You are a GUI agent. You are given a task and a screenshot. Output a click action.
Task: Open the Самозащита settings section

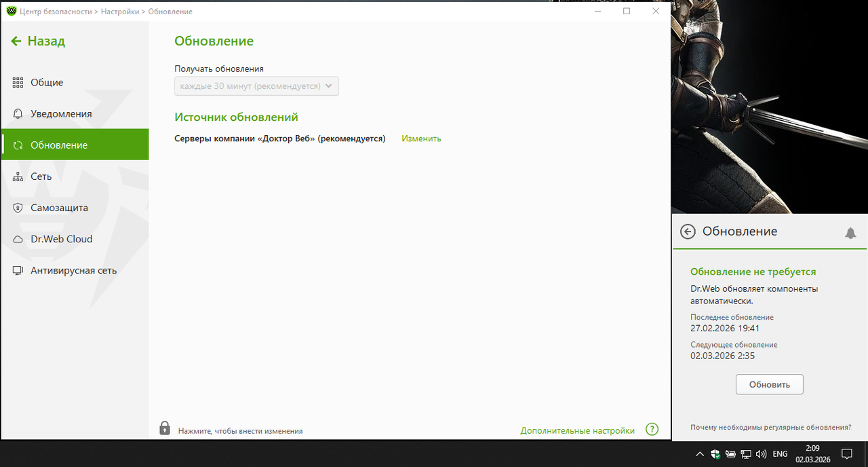[75, 208]
